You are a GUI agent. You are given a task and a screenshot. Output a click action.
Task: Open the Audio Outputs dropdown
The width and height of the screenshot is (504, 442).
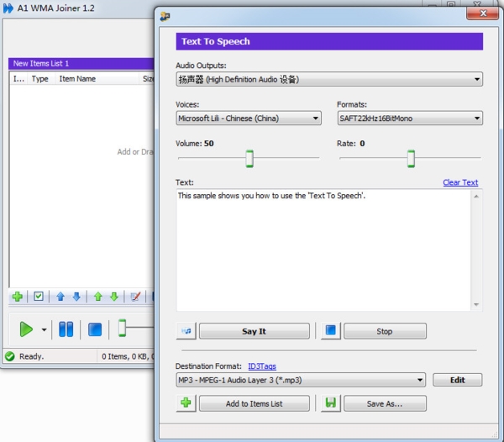click(x=328, y=80)
